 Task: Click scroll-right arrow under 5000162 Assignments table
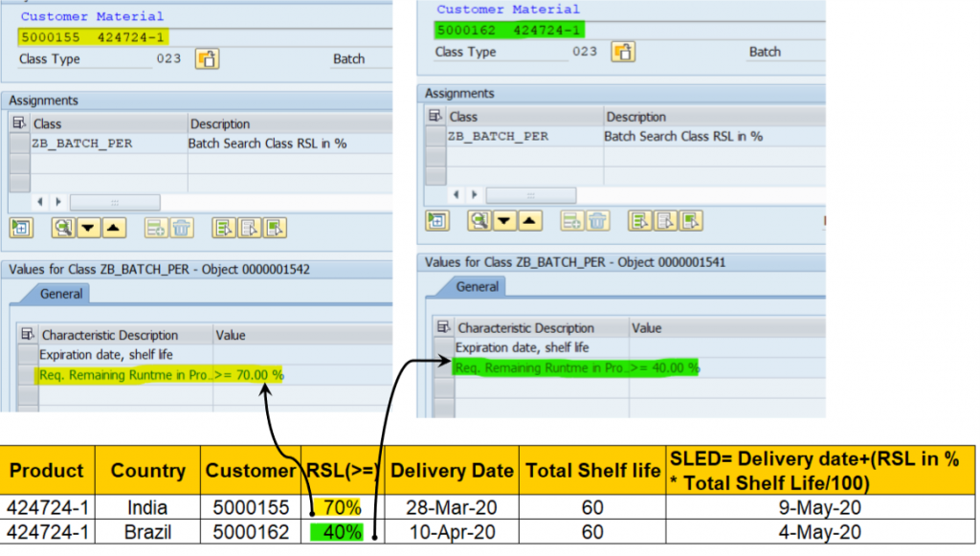point(475,194)
